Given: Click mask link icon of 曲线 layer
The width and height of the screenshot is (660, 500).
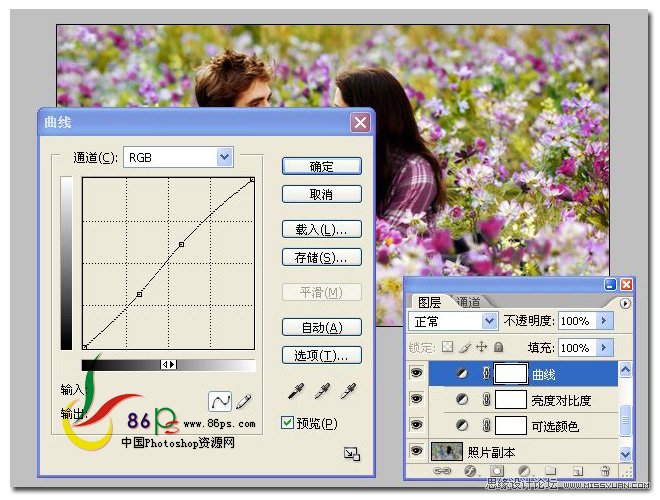Looking at the screenshot, I should point(486,373).
